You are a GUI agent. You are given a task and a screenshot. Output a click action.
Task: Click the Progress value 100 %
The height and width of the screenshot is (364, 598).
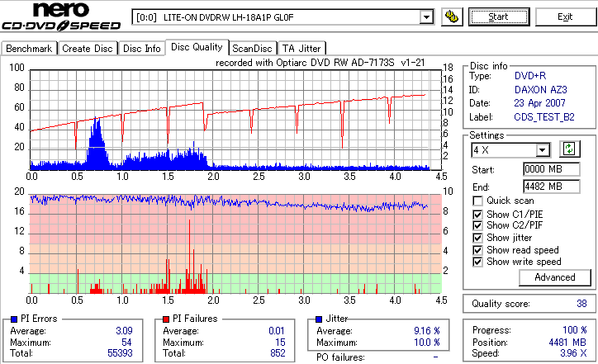point(574,330)
